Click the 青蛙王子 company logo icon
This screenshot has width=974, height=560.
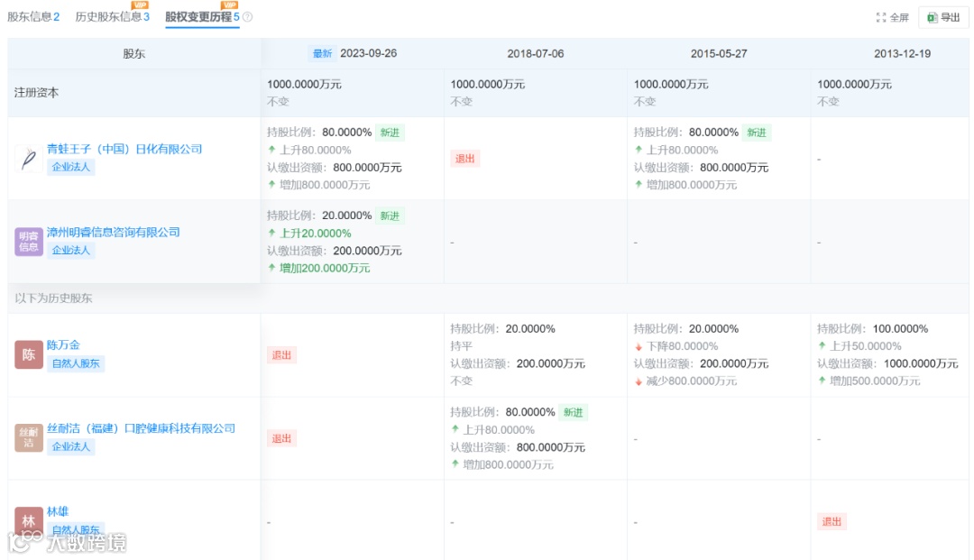(29, 159)
